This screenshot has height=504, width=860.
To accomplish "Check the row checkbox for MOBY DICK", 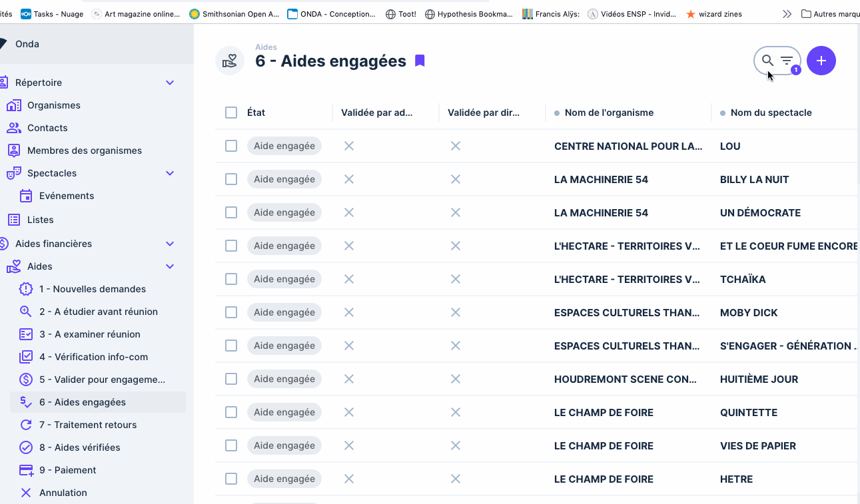I will tap(230, 312).
